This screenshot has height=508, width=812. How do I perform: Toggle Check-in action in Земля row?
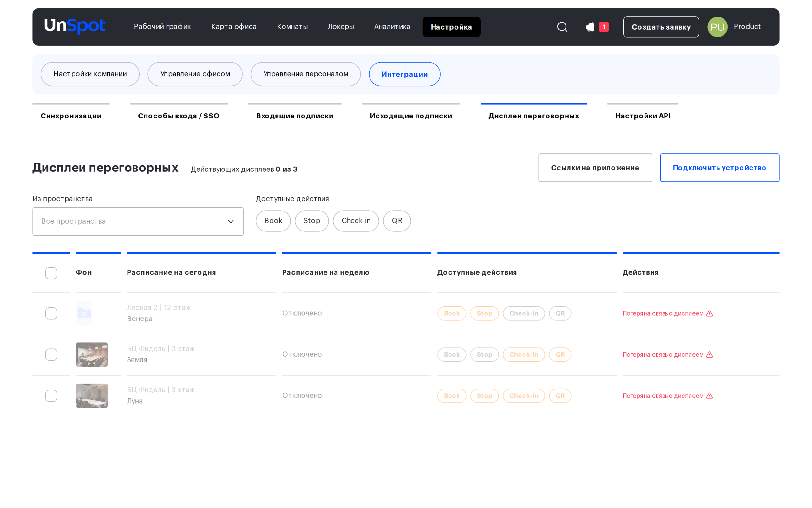524,354
